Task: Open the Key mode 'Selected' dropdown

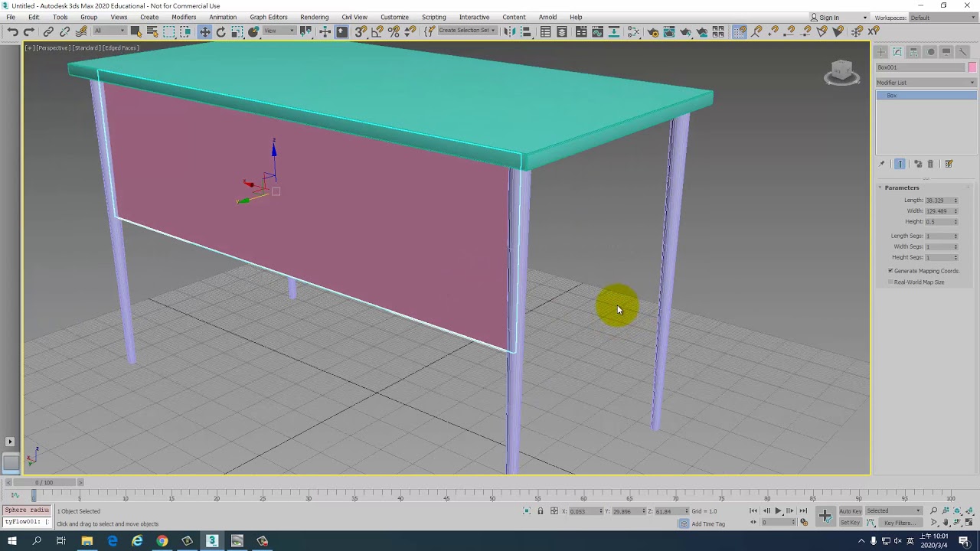Action: [x=893, y=511]
